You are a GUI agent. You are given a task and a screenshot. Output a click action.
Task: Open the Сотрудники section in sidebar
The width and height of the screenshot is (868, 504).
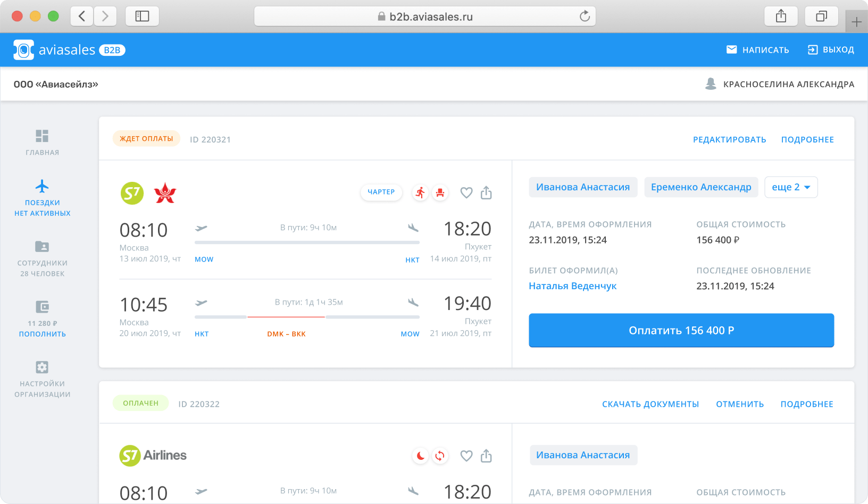[42, 259]
